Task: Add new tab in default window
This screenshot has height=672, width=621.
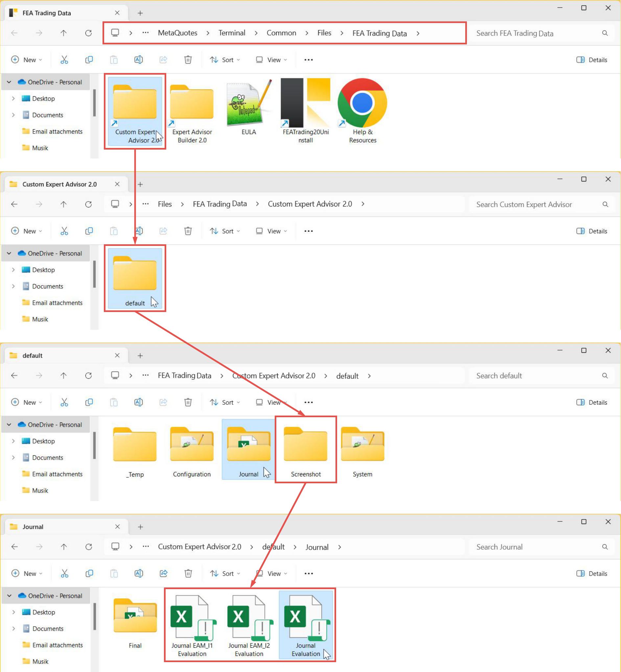Action: 140,356
